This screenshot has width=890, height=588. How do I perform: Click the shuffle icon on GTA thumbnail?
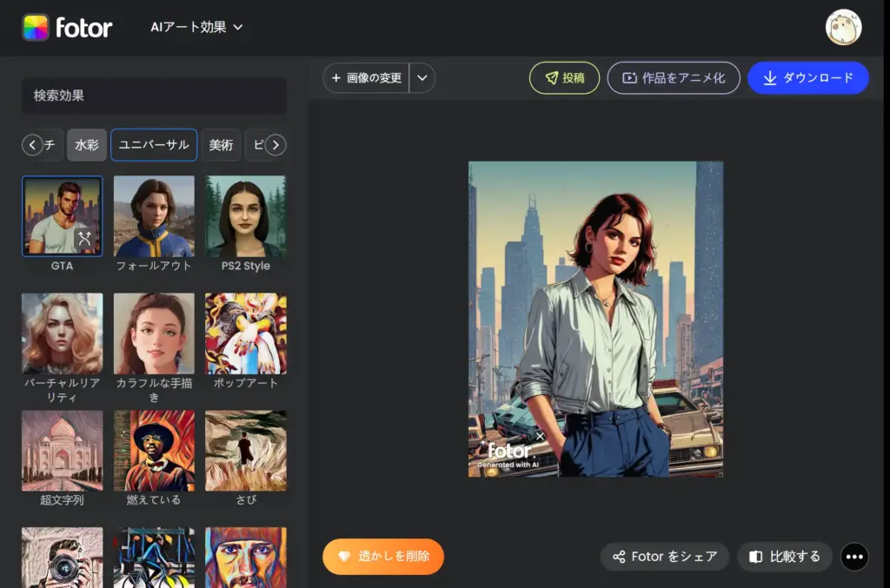[84, 238]
